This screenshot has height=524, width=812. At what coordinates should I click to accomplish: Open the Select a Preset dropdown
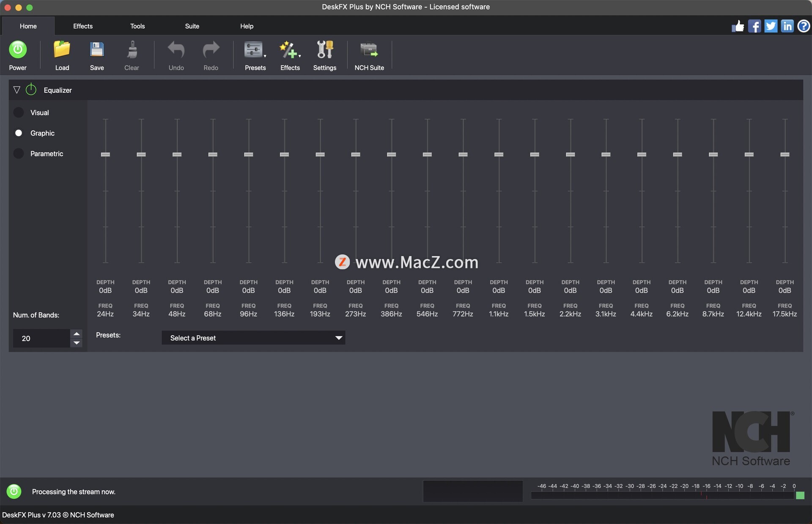pos(253,338)
